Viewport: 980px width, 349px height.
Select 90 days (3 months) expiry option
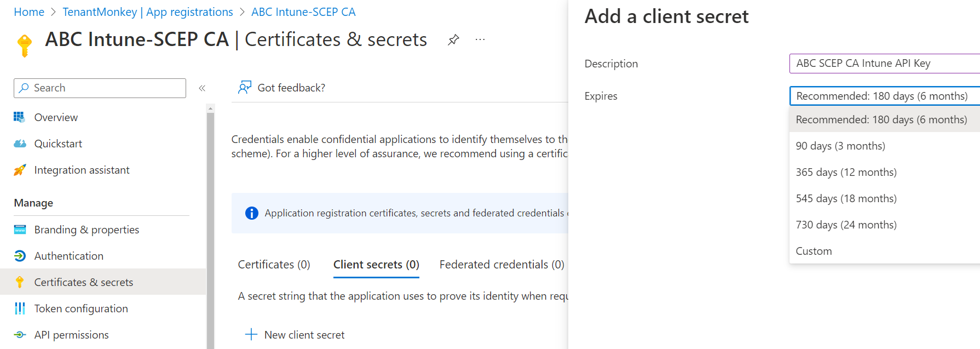840,146
